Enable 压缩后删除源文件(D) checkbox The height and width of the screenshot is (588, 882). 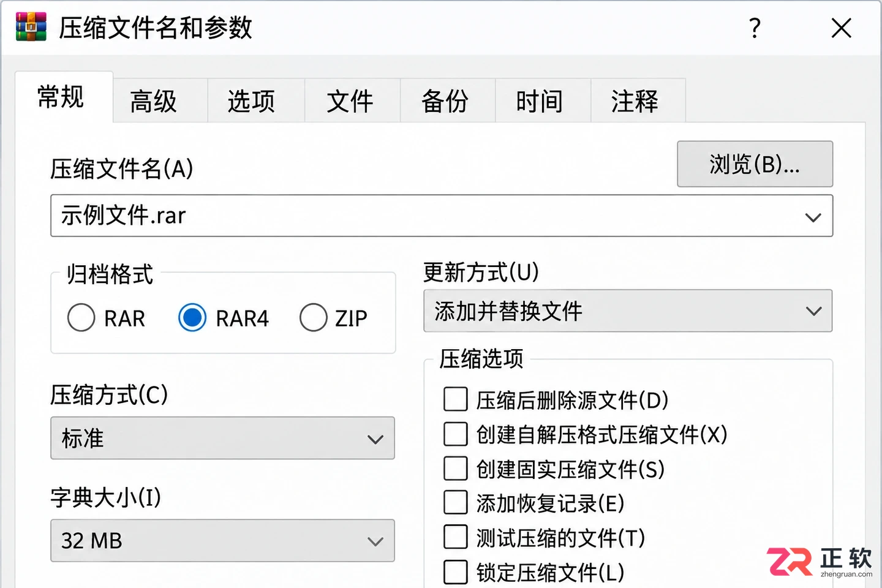[x=456, y=399]
